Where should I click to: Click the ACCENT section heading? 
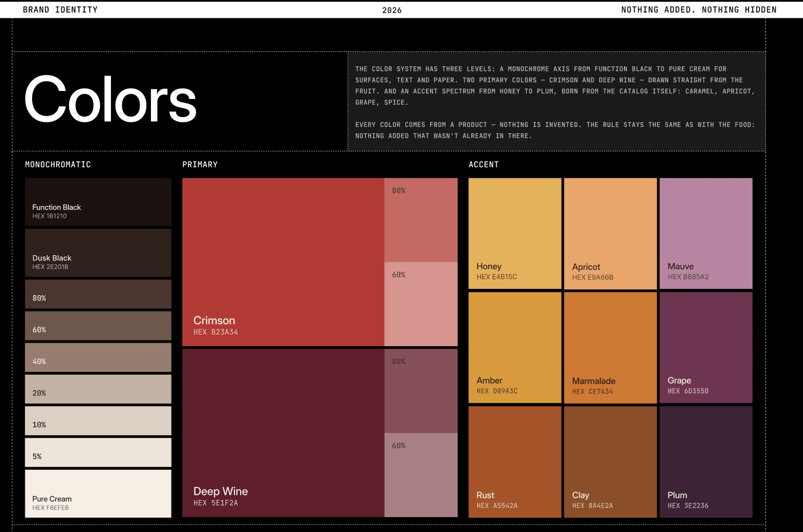point(484,165)
